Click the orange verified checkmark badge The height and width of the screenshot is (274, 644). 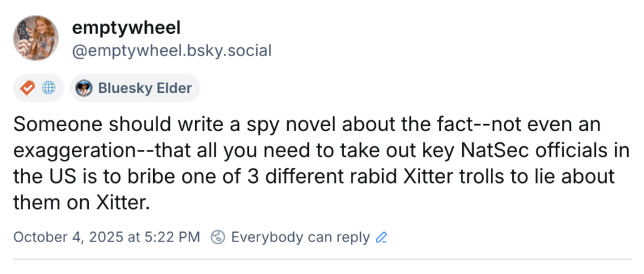(28, 88)
